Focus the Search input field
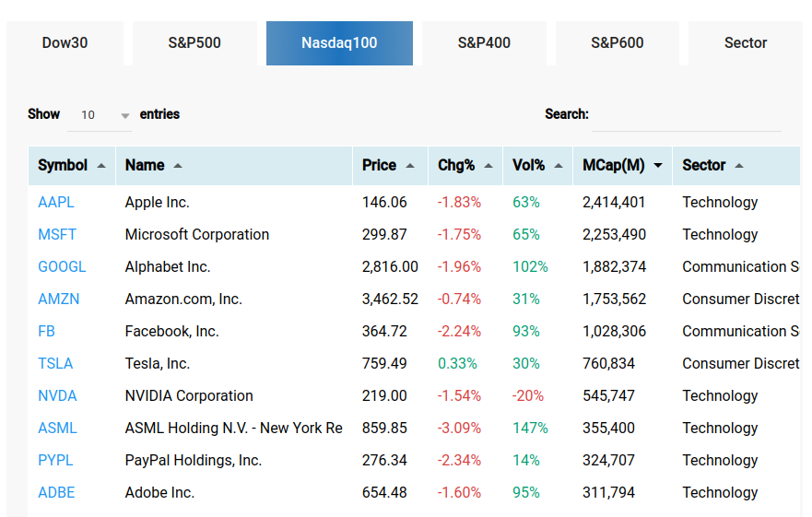The image size is (812, 517). [x=687, y=115]
